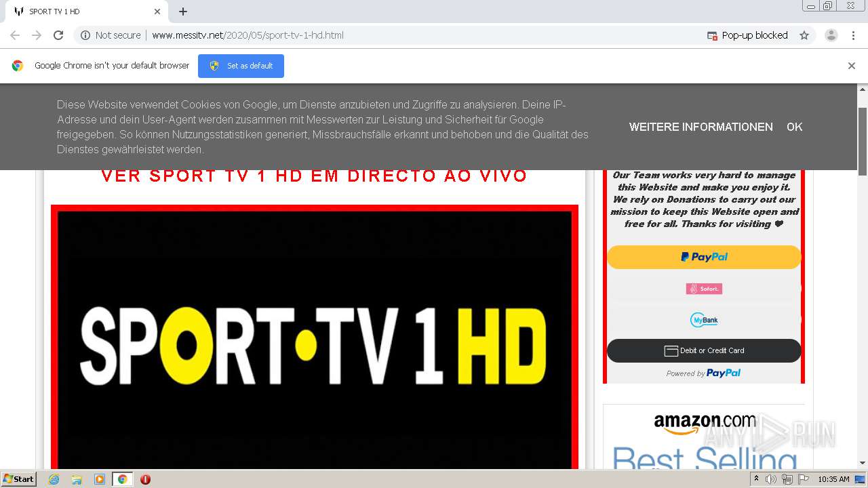The width and height of the screenshot is (868, 488).
Task: Open a new tab with plus icon
Action: point(183,12)
